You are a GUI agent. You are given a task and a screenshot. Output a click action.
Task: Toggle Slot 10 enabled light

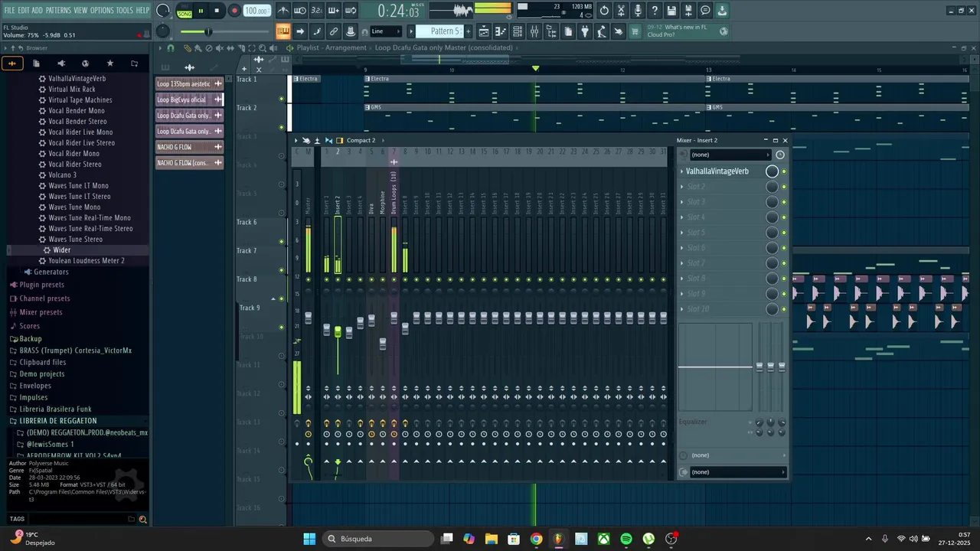(x=784, y=309)
